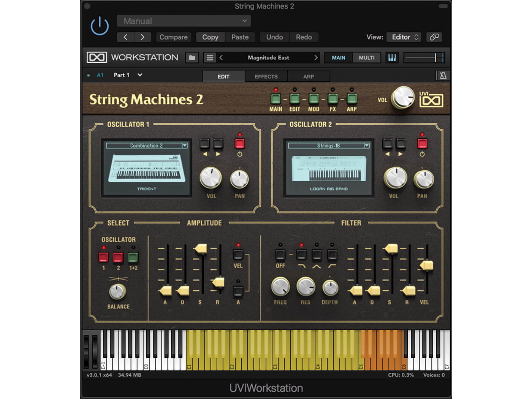Switch to MULTI view mode

coord(367,58)
